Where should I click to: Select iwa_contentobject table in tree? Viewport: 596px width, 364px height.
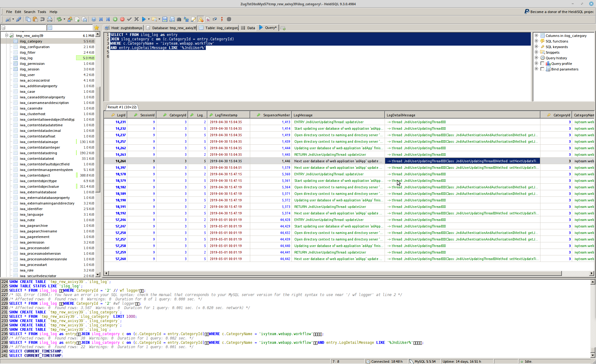(x=35, y=175)
